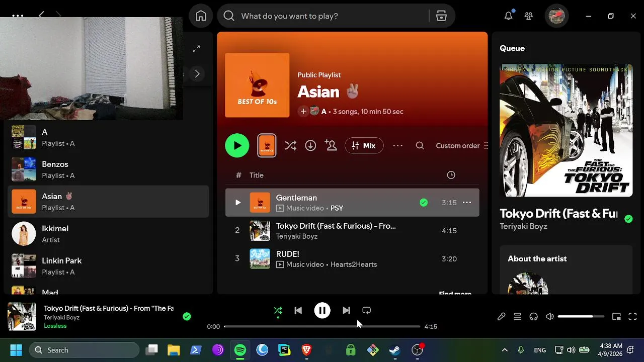Open Connect to a device icon
644x362 pixels.
[x=534, y=316]
